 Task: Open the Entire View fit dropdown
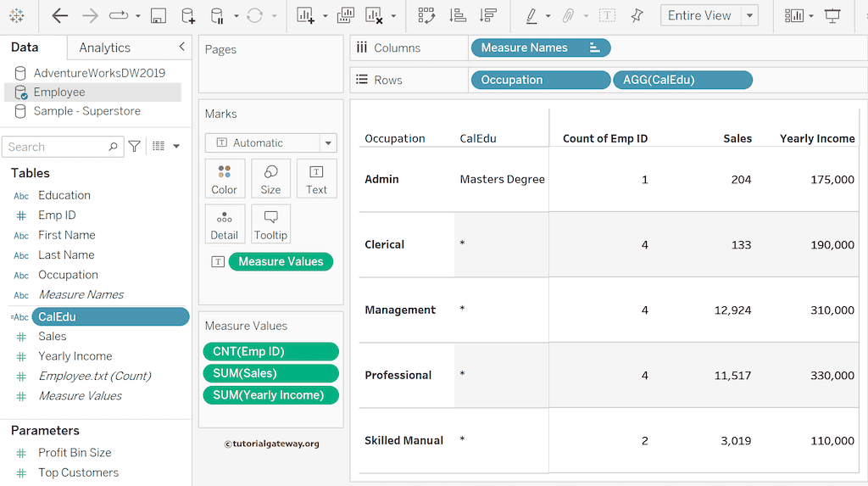point(749,16)
